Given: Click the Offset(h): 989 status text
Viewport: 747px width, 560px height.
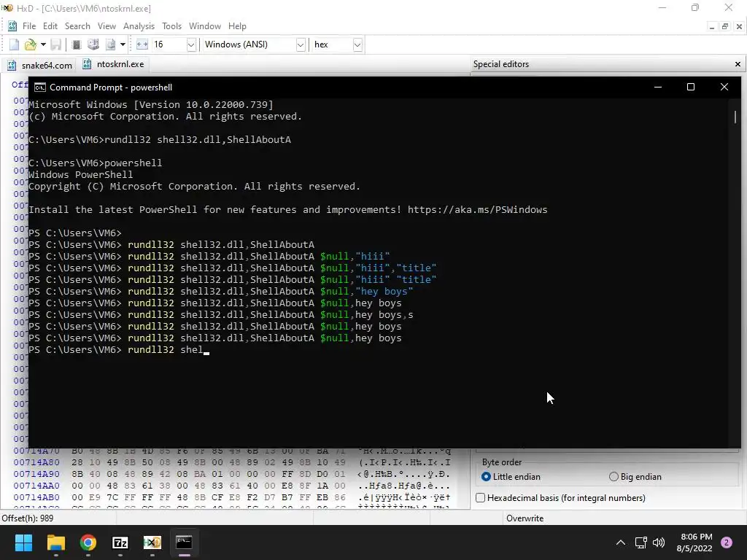Looking at the screenshot, I should [x=28, y=518].
